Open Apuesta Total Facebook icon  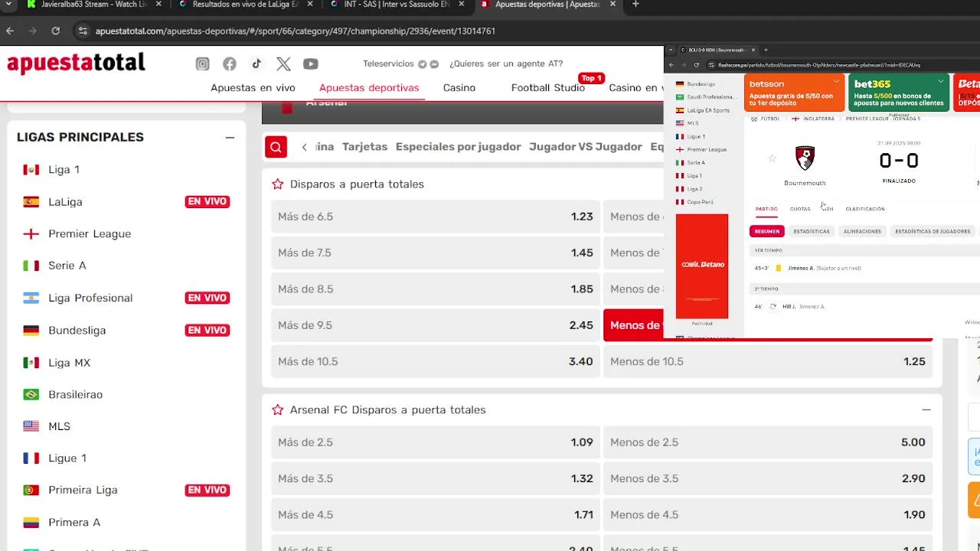[x=230, y=64]
